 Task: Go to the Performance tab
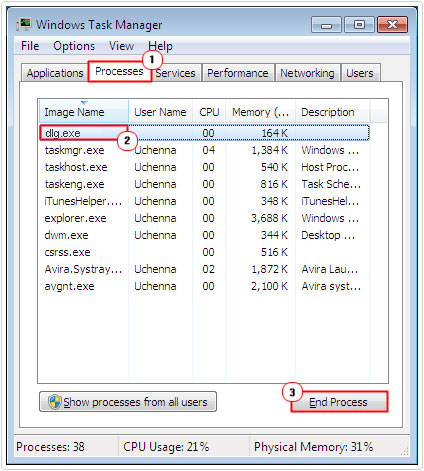[x=238, y=73]
